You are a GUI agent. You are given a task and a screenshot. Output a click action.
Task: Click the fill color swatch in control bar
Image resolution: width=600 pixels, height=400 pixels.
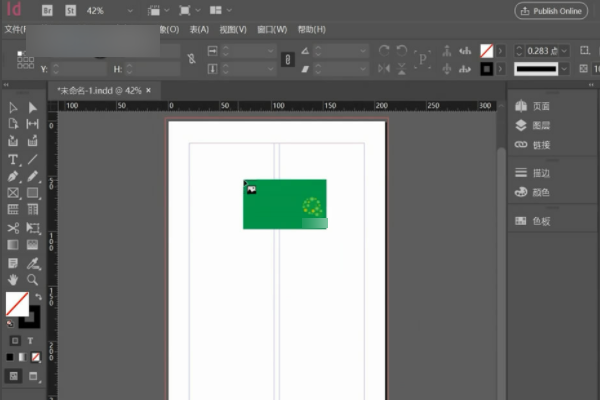point(487,50)
